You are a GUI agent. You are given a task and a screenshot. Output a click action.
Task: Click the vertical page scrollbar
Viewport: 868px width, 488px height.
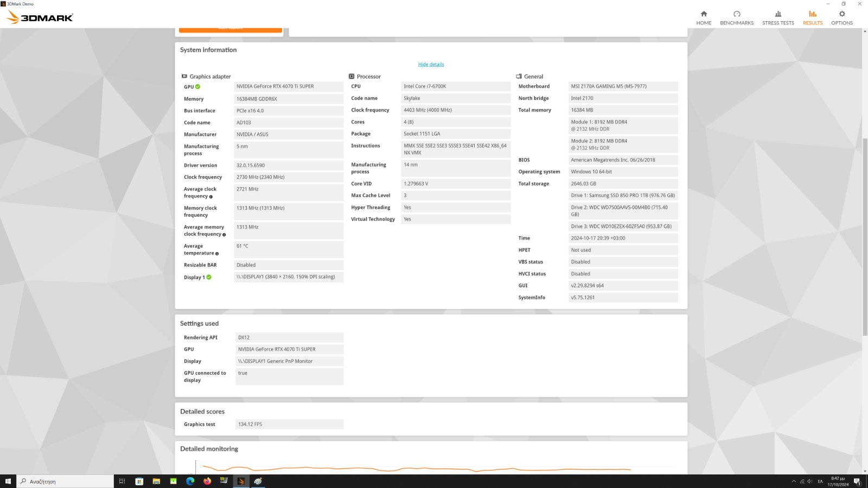click(865, 236)
